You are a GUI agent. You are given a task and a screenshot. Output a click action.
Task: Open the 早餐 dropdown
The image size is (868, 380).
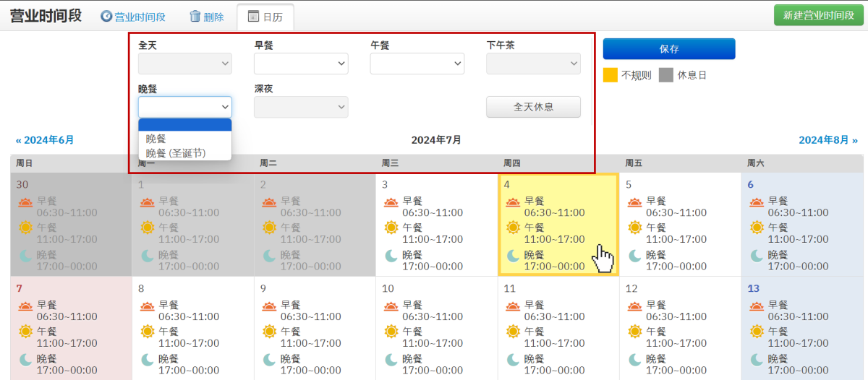click(x=301, y=64)
